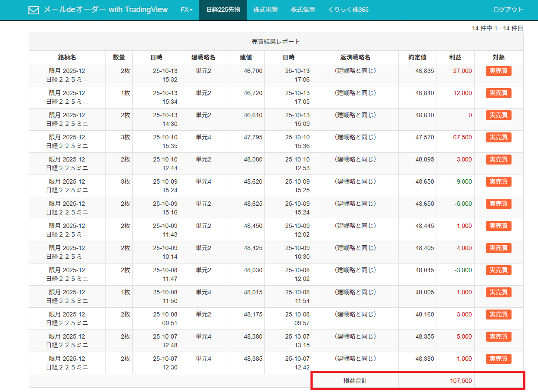Click the 利益 column header

pos(455,57)
